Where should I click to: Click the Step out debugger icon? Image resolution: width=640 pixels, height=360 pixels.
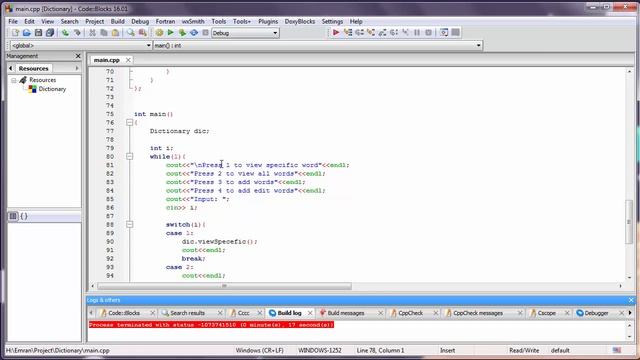coord(382,32)
